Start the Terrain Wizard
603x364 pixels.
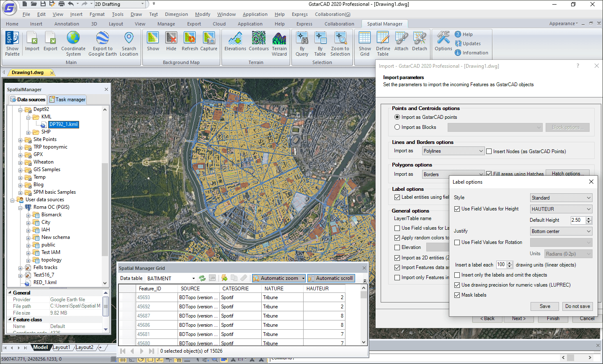tap(279, 44)
